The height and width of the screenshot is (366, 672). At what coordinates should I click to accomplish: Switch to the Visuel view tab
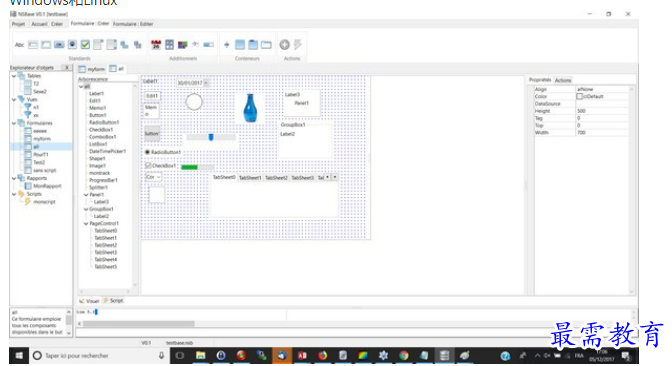pos(89,301)
